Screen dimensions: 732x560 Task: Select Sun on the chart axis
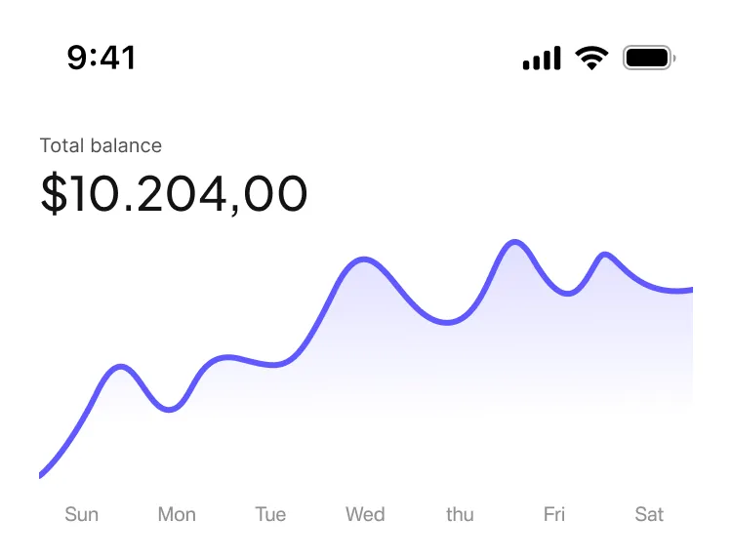tap(81, 514)
